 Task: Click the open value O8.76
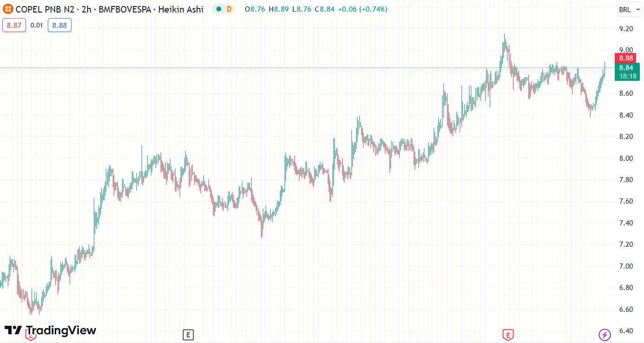(x=255, y=9)
